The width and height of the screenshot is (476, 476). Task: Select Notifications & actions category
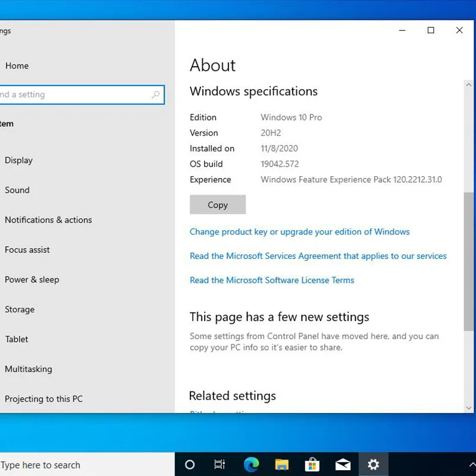[48, 220]
